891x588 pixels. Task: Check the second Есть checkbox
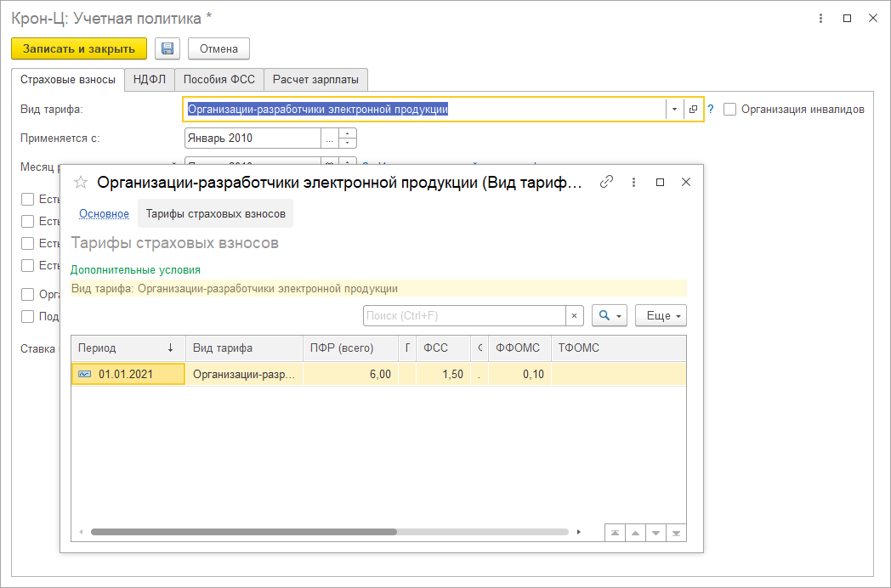click(x=27, y=222)
